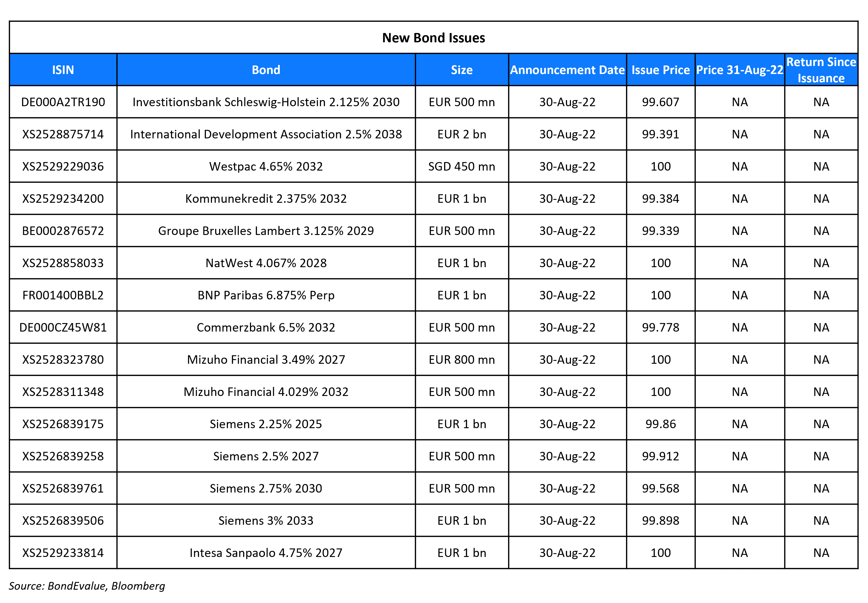Select ISIN DE000A2TR190
Viewport: 868px width, 603px height.
point(63,102)
